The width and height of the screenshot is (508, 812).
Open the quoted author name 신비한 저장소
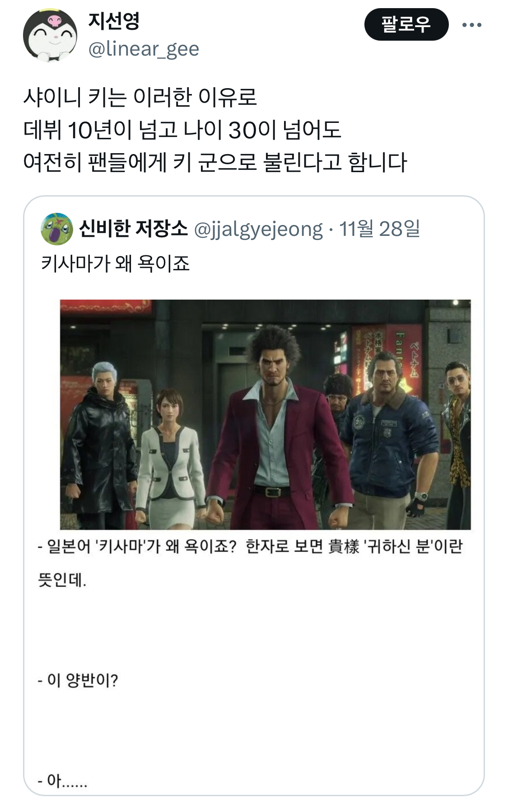point(133,228)
